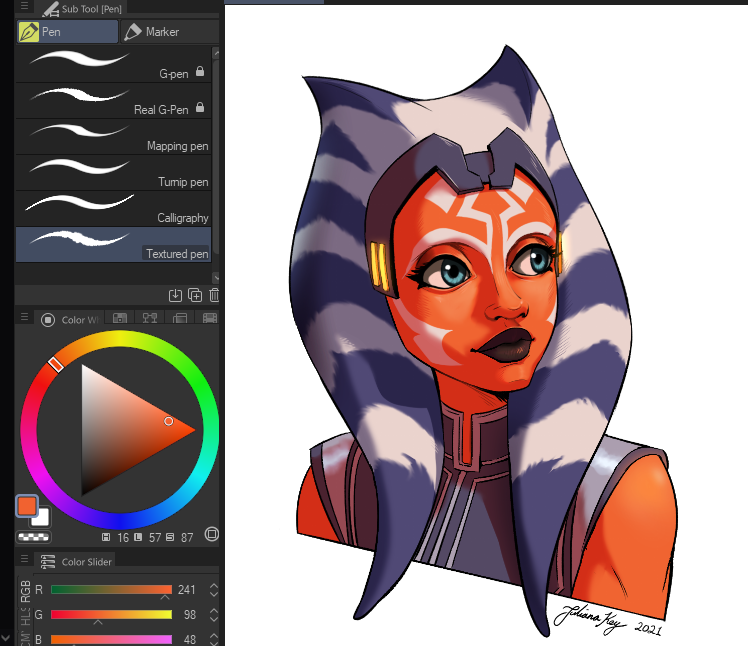Image resolution: width=748 pixels, height=646 pixels.
Task: Switch the slider to CMYK mode tab
Action: point(25,638)
